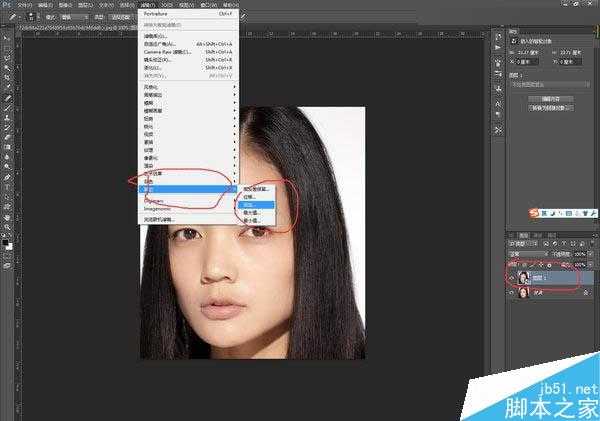The height and width of the screenshot is (421, 600).
Task: Choose 高反差保留 in the 其它 submenu
Action: tap(257, 189)
